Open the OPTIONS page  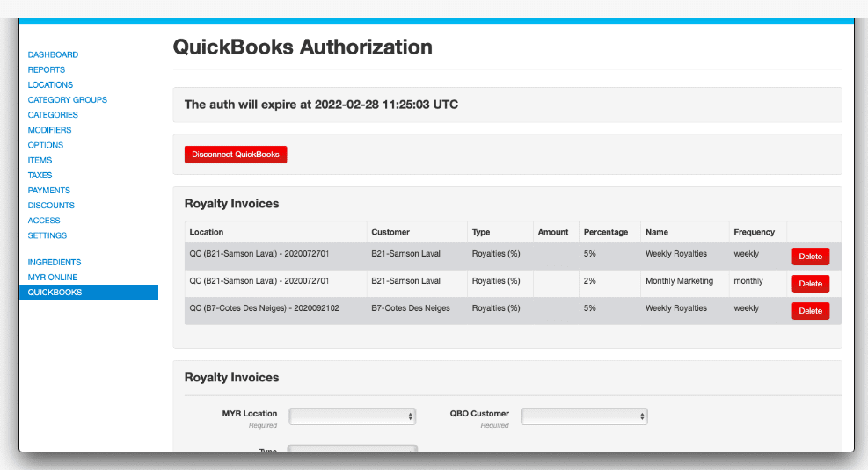(x=46, y=145)
